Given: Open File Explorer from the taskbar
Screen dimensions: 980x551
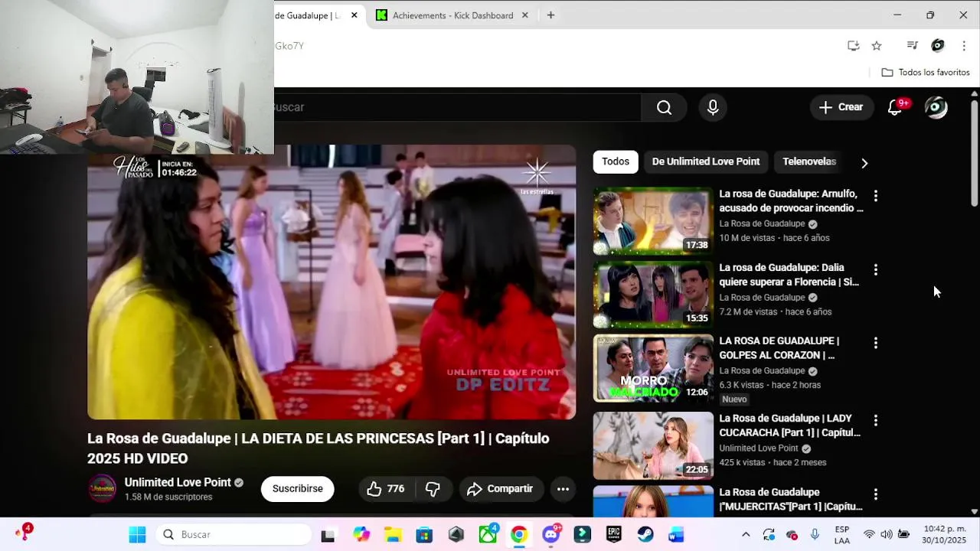Looking at the screenshot, I should [x=393, y=534].
